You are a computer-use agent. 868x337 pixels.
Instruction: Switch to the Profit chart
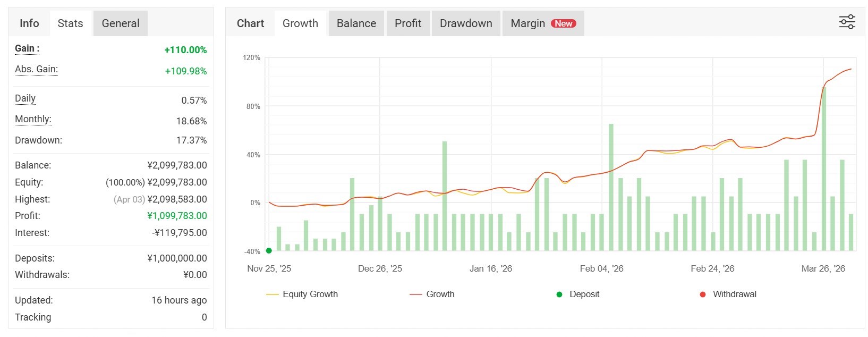[x=407, y=23]
